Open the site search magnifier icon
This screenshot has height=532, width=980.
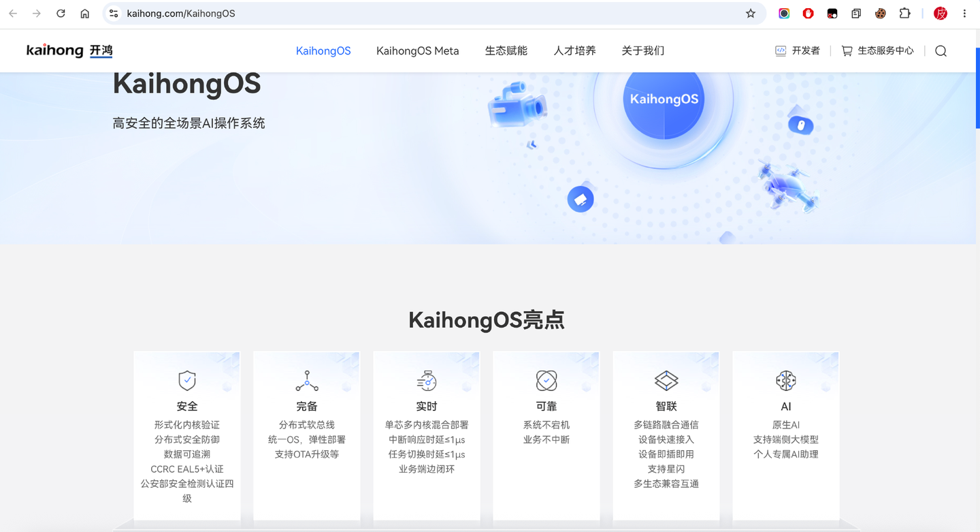(941, 51)
